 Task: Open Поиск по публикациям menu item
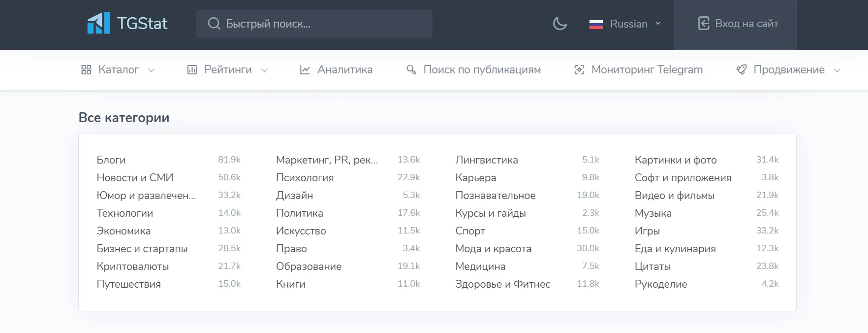tap(482, 70)
